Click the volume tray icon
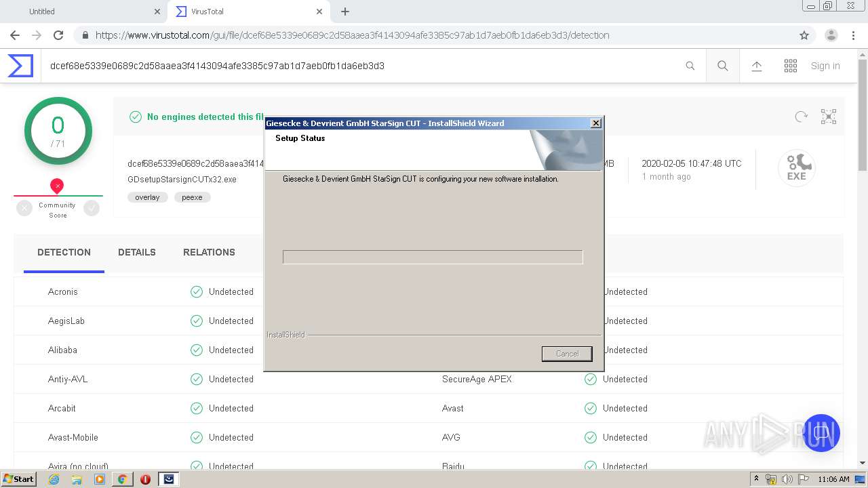 pyautogui.click(x=787, y=479)
